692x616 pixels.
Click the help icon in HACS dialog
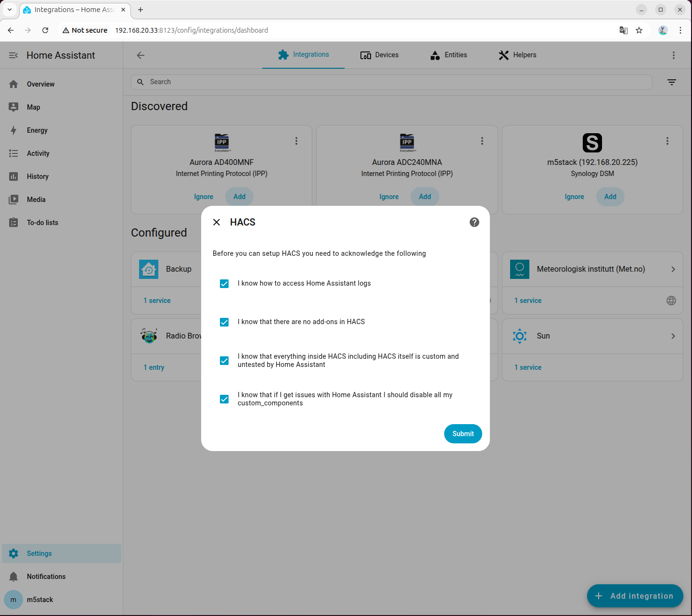coord(474,222)
